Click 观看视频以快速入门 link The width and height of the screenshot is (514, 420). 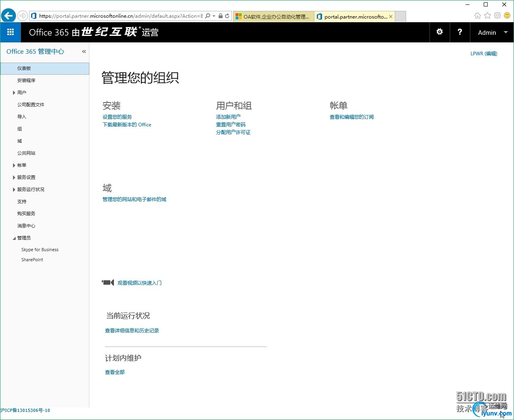139,283
